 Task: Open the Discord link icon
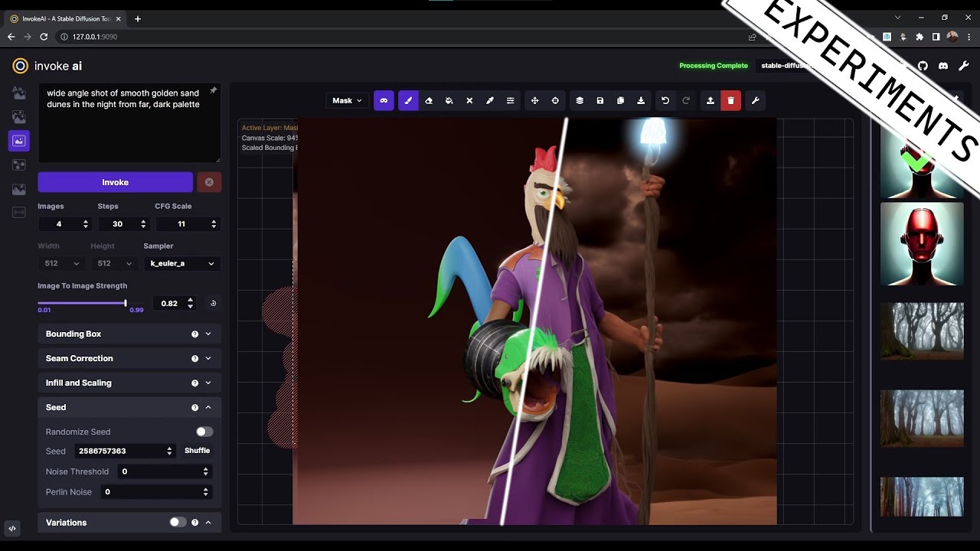[943, 66]
